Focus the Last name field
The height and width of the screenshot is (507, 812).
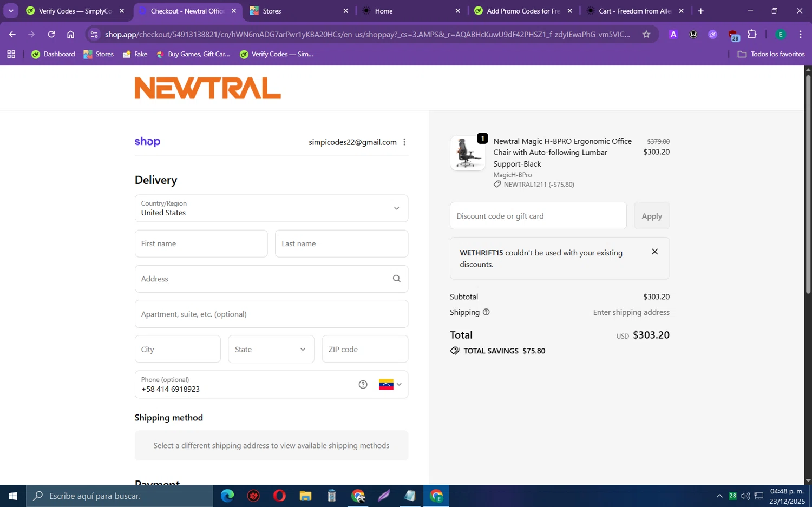(342, 243)
